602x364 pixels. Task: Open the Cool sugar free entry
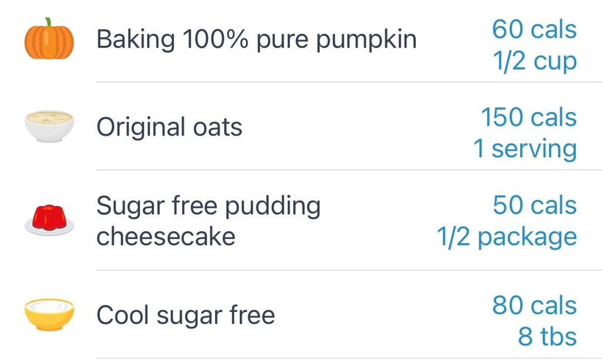point(301,314)
